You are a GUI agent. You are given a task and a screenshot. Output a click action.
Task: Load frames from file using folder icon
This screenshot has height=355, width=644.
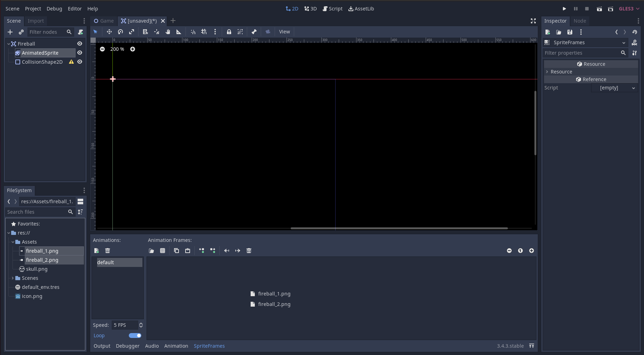click(151, 251)
